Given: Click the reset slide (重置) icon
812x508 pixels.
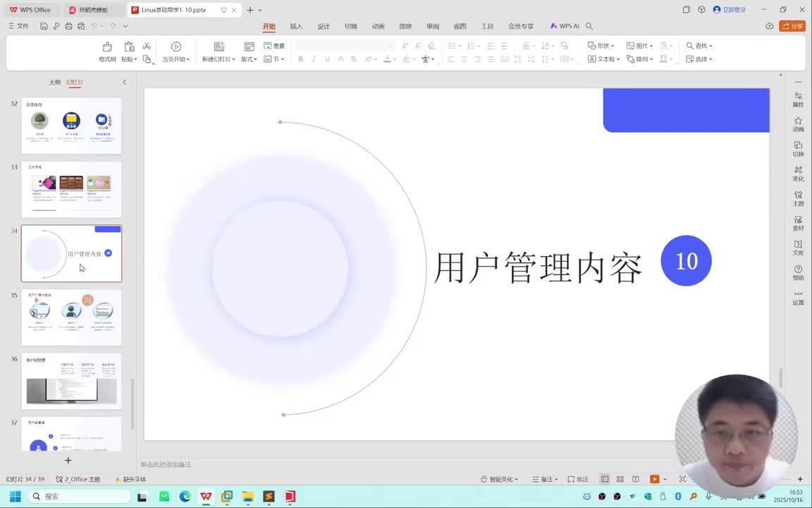Looking at the screenshot, I should 274,46.
